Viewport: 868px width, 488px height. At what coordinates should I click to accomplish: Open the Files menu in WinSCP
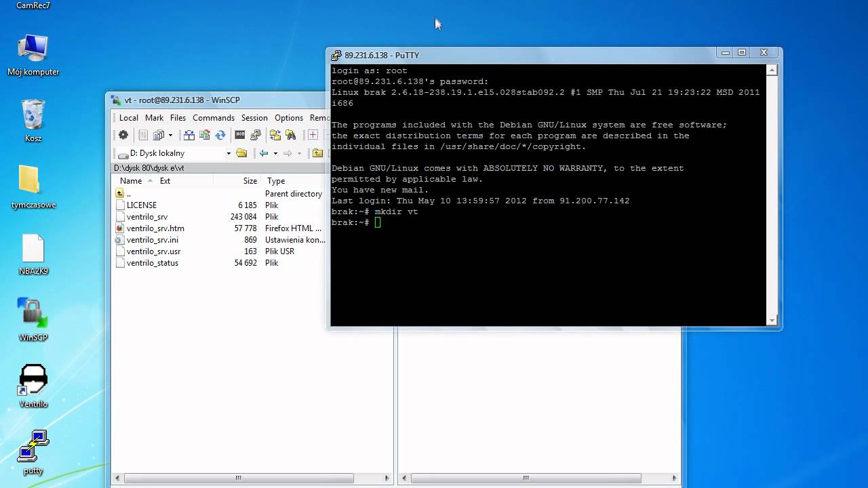(178, 117)
